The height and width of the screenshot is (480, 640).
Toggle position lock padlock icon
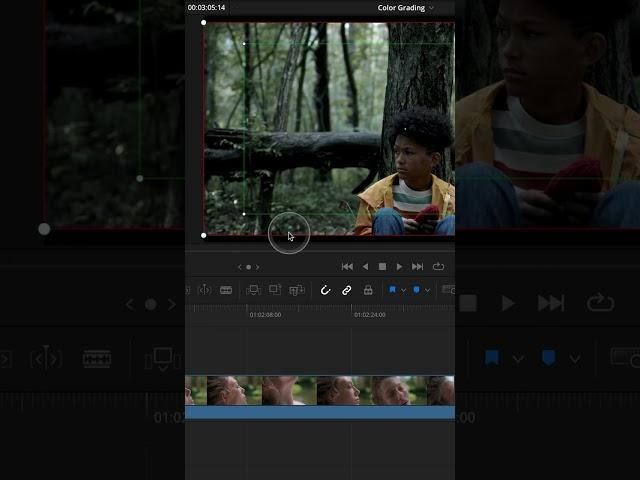click(368, 290)
